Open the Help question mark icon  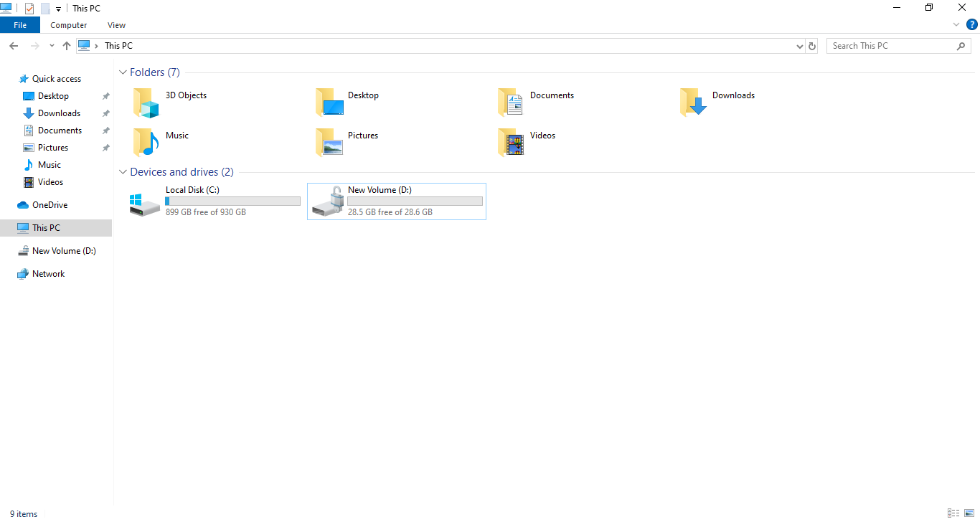[x=972, y=24]
